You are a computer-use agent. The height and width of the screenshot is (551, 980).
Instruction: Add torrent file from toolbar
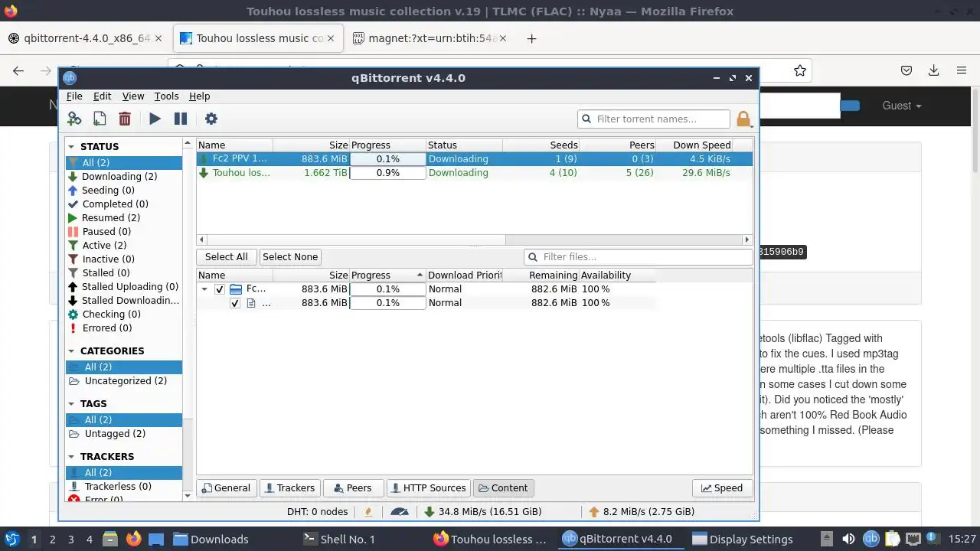click(100, 119)
